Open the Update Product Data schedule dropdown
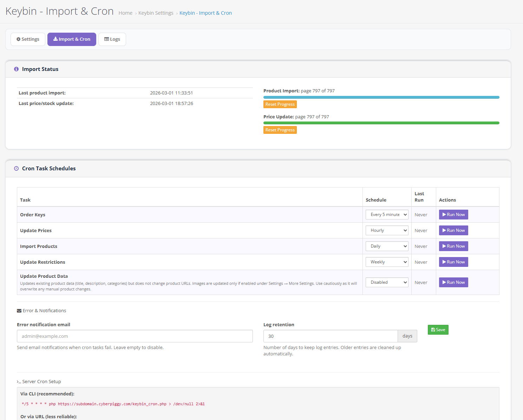The height and width of the screenshot is (420, 523). click(x=387, y=282)
